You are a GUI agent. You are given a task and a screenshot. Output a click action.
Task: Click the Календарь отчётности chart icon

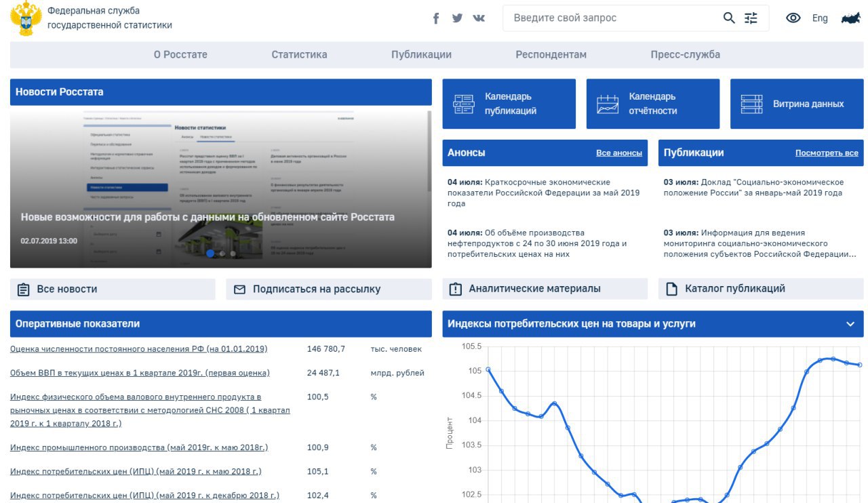click(608, 104)
